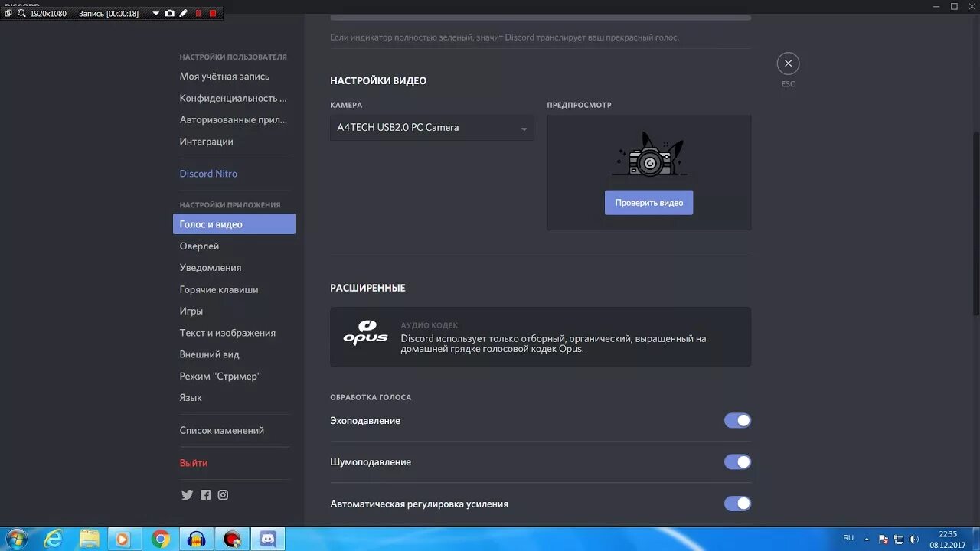This screenshot has height=551, width=980.
Task: Click the RU language indicator
Action: click(848, 538)
